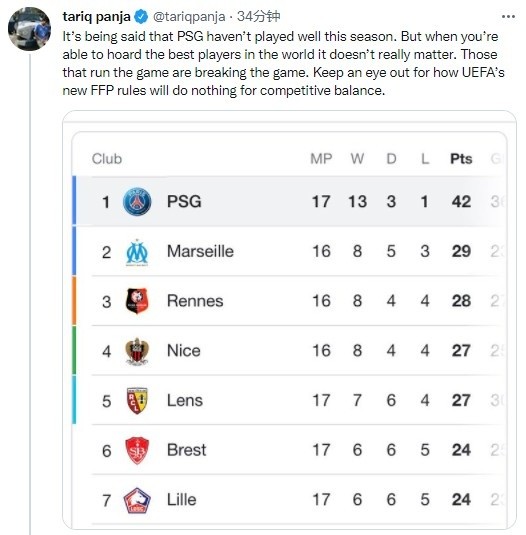
Task: Click the Brest club badge
Action: (x=137, y=450)
